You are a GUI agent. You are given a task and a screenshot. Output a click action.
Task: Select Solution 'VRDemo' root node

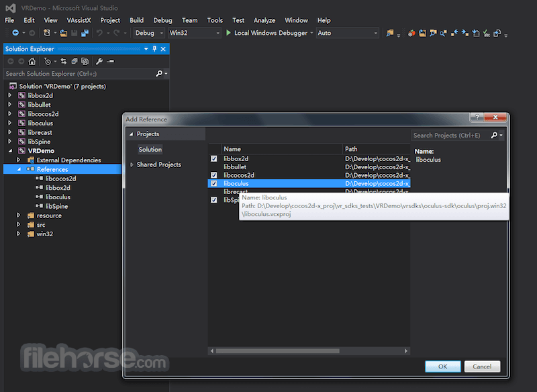tap(62, 87)
